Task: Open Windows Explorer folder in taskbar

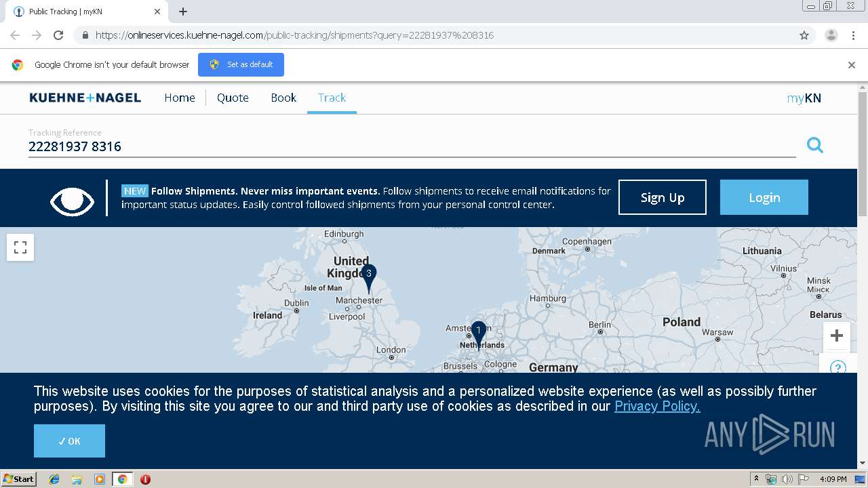Action: click(x=77, y=479)
